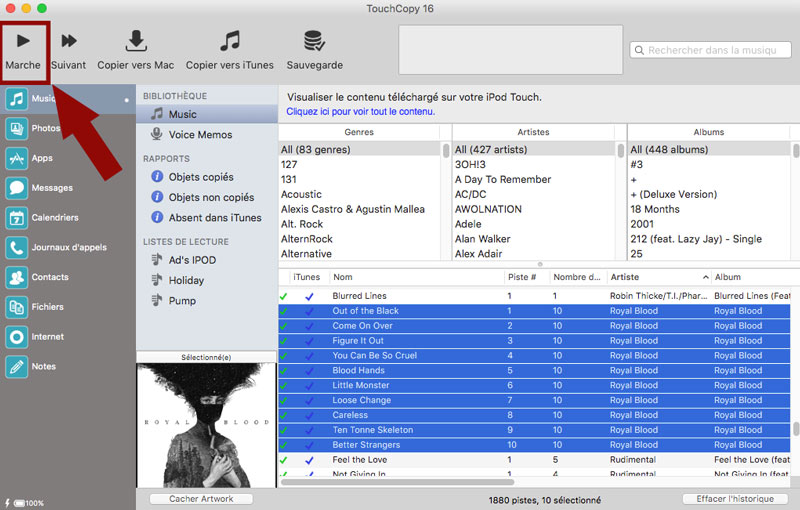
Task: Click the Royal Blood album artwork
Action: [206, 425]
